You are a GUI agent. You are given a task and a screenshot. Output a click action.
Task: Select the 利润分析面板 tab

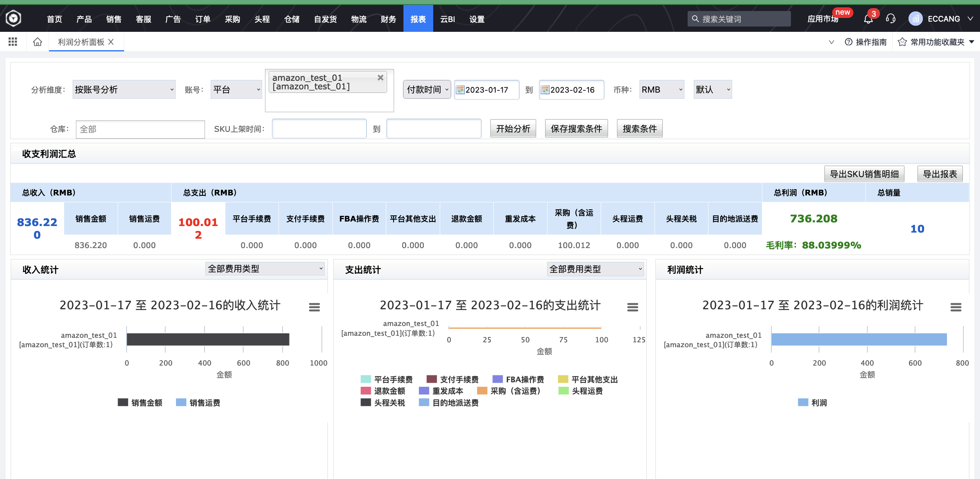[x=81, y=42]
